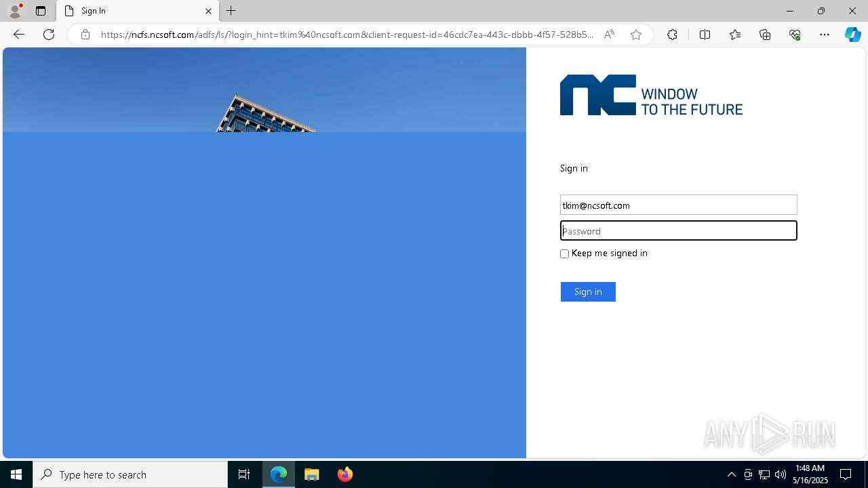
Task: Add this page to favorites star
Action: (636, 35)
